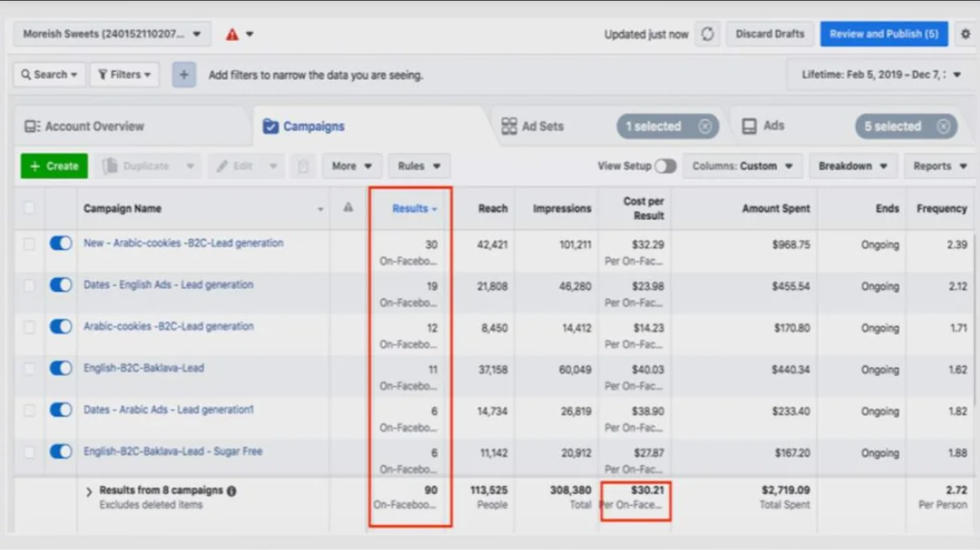Check the box for English-B2C-Baklava-Lead campaign
This screenshot has height=550, width=980.
coord(30,368)
